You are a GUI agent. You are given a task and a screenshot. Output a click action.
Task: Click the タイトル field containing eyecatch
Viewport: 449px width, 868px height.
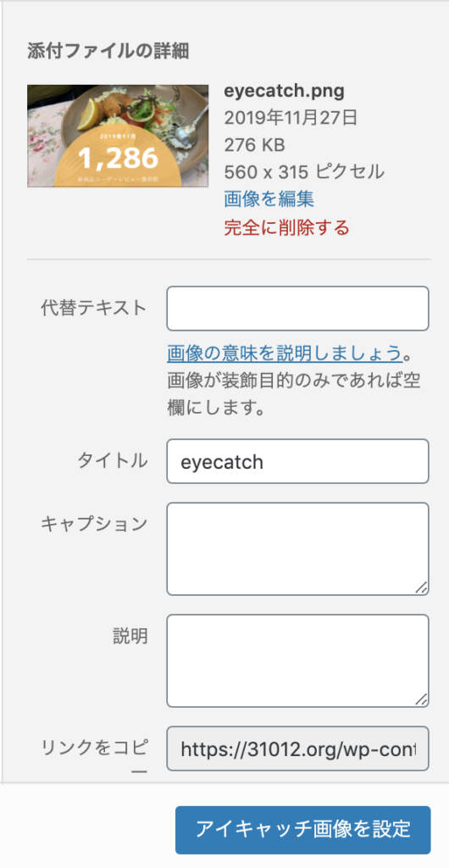(x=297, y=461)
